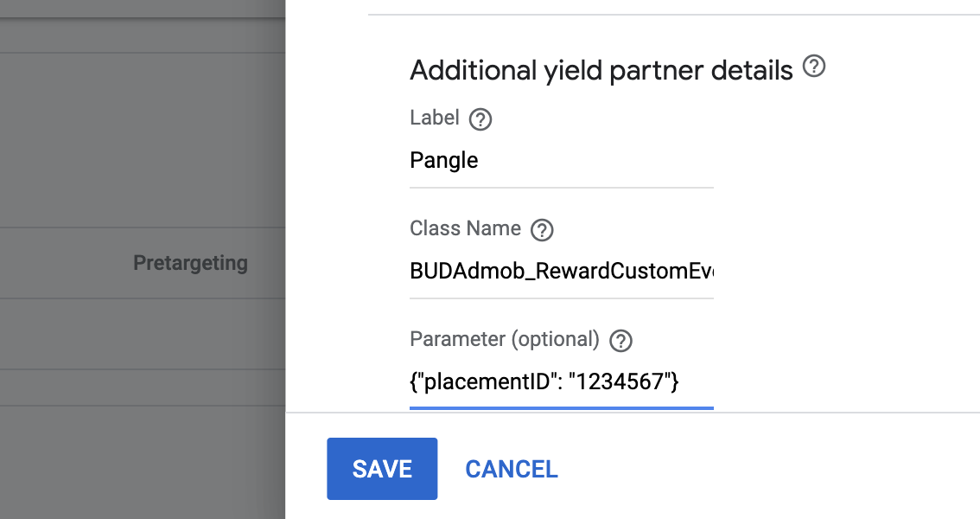Open the Parameter field help tooltip

620,340
